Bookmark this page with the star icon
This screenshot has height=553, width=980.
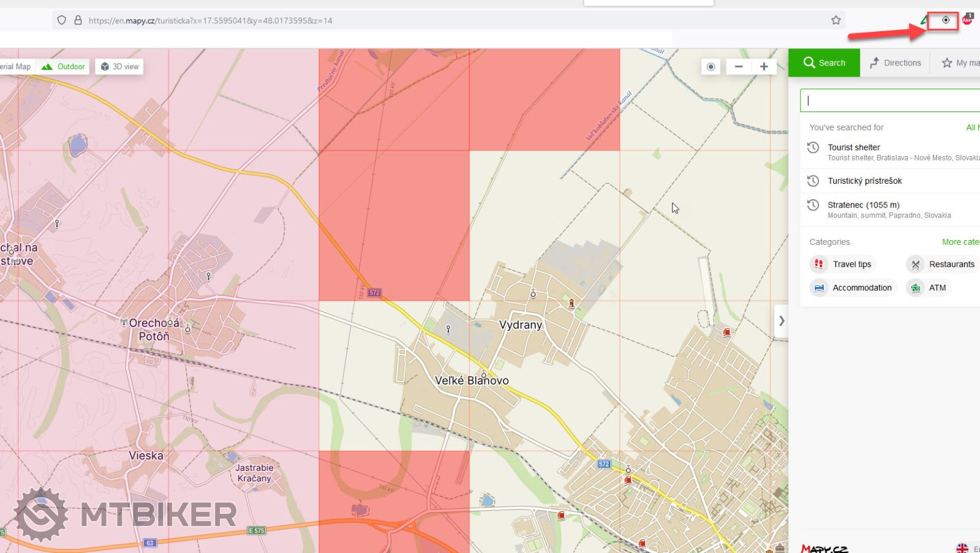click(x=835, y=20)
